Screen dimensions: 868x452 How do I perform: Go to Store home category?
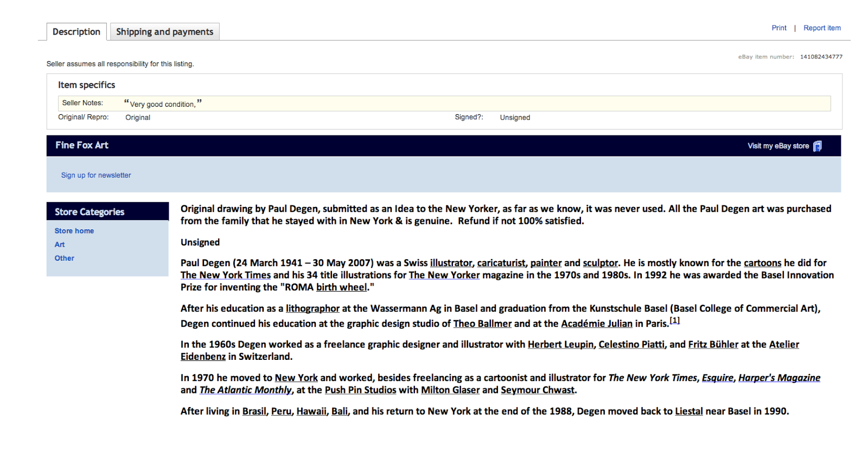pyautogui.click(x=74, y=231)
